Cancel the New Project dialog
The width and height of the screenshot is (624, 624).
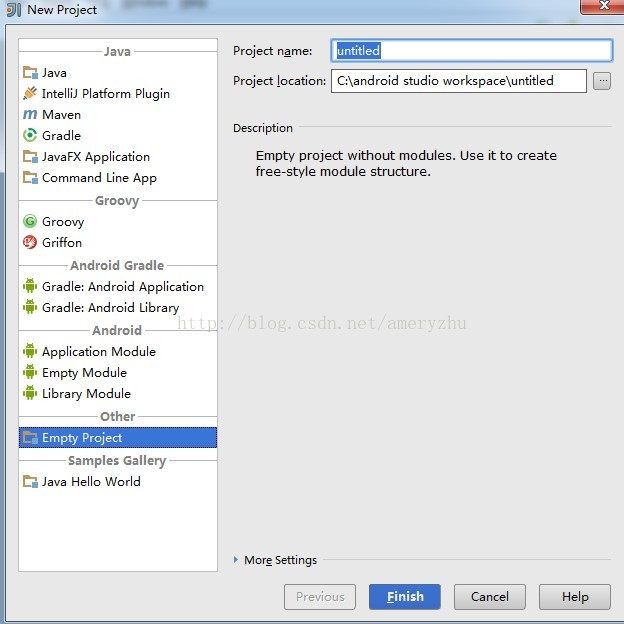click(490, 597)
